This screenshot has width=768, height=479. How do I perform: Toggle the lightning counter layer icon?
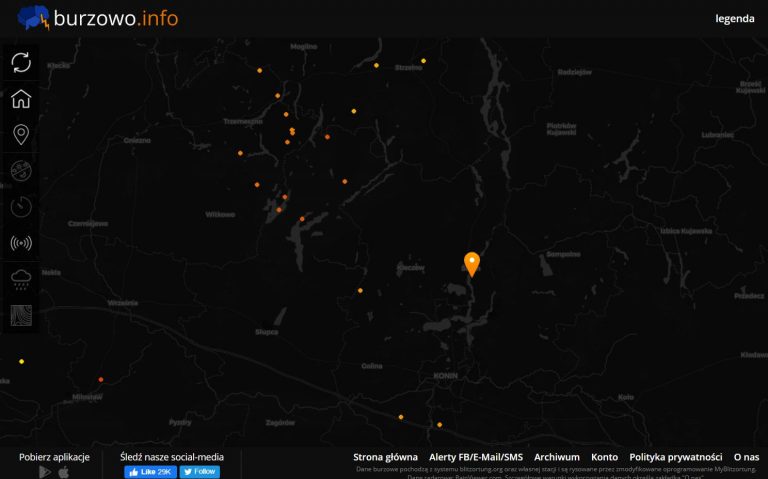coord(21,171)
